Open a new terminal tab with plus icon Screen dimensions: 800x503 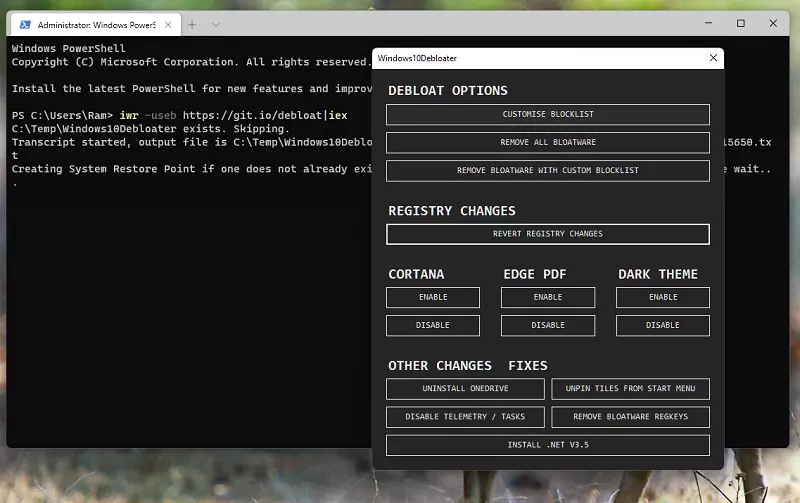click(192, 24)
